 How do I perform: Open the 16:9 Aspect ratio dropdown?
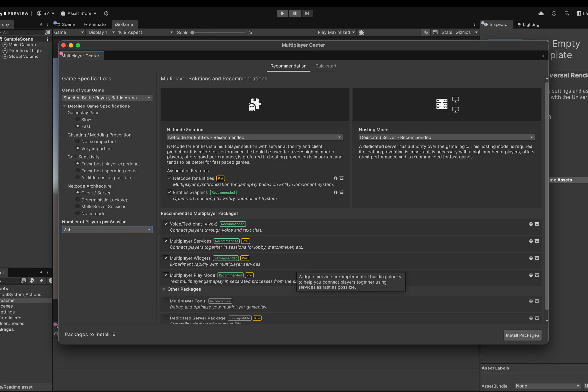pyautogui.click(x=145, y=32)
